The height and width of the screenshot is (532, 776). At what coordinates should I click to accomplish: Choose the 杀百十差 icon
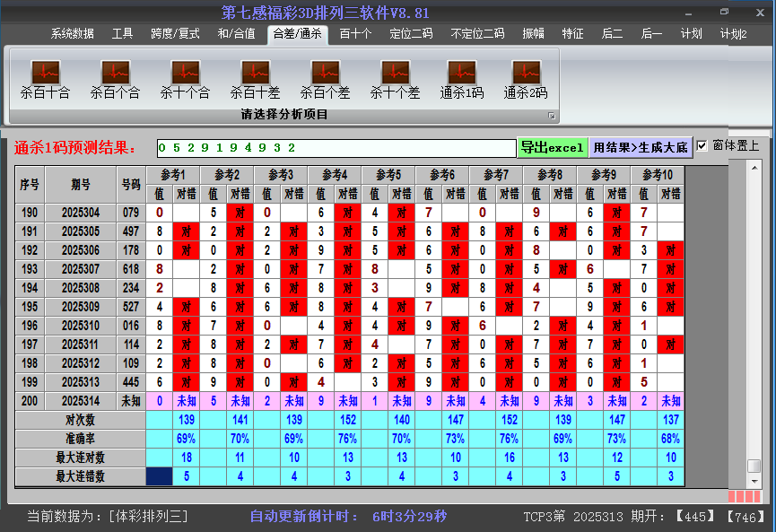coord(255,73)
